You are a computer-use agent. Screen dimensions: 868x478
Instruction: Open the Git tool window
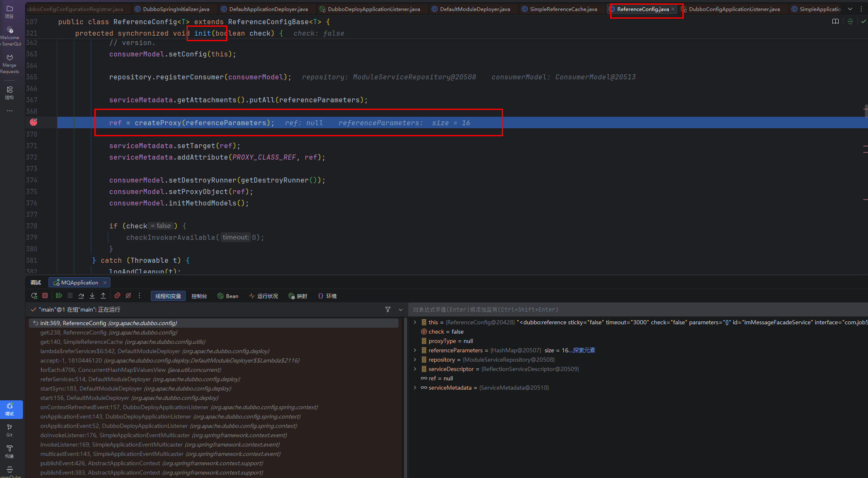point(9,430)
